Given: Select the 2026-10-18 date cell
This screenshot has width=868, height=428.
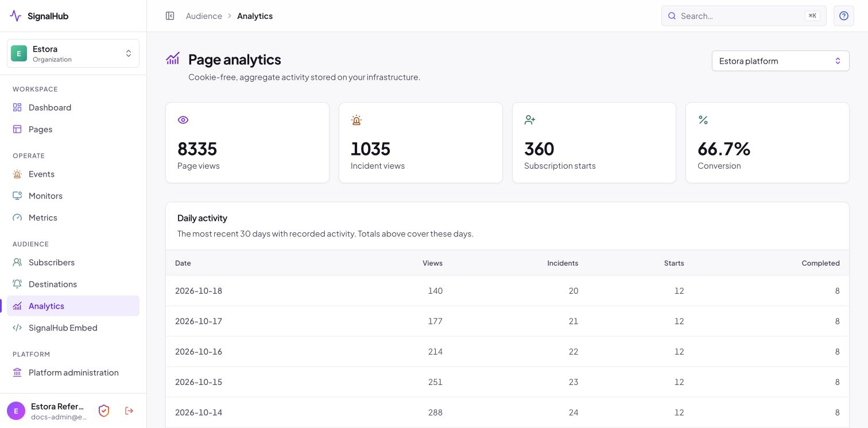Looking at the screenshot, I should pyautogui.click(x=199, y=291).
